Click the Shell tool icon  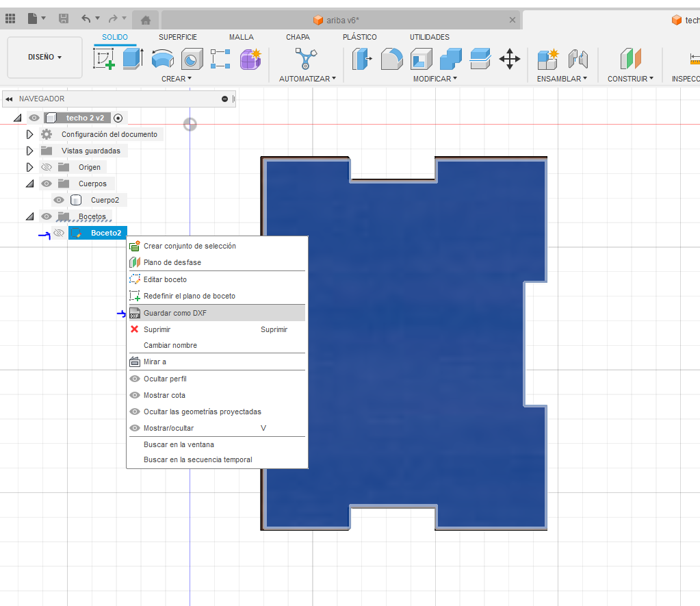click(421, 59)
